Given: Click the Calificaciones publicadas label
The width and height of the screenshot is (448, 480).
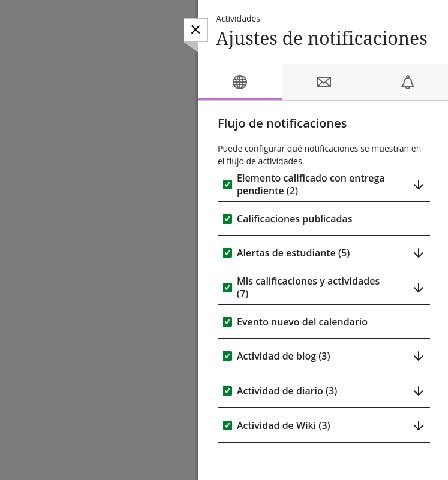Looking at the screenshot, I should coord(294,219).
